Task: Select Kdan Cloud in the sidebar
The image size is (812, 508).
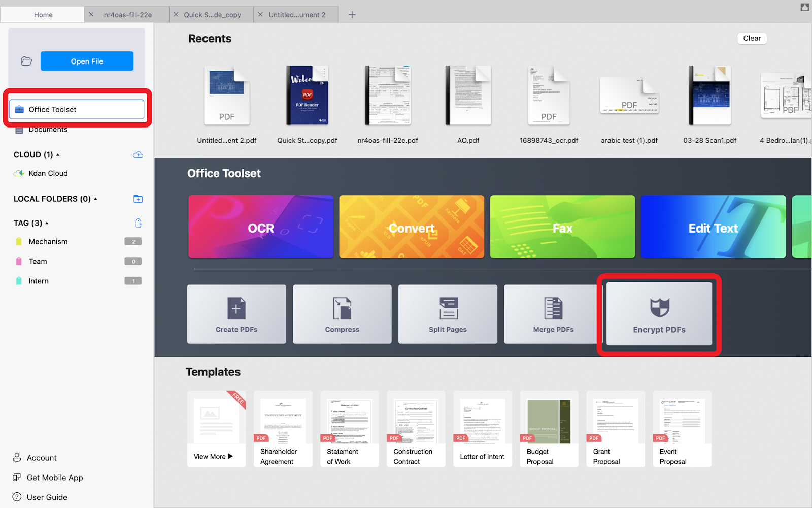Action: [48, 173]
